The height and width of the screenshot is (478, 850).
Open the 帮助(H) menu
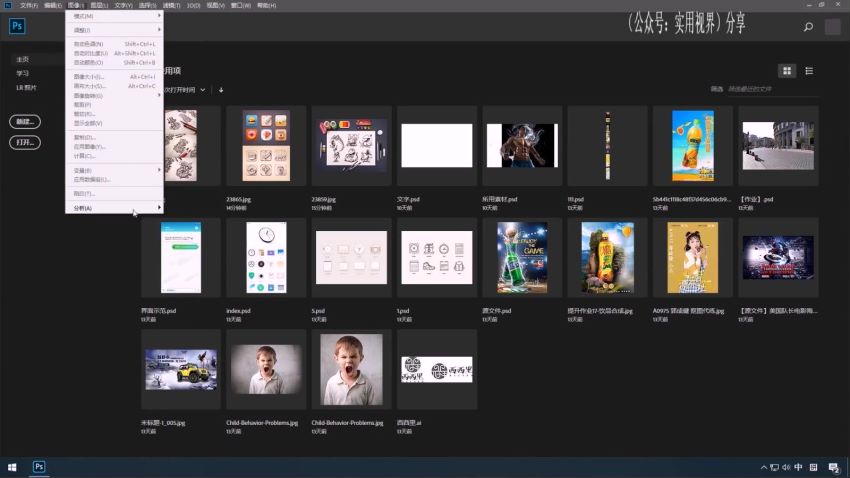[x=266, y=5]
